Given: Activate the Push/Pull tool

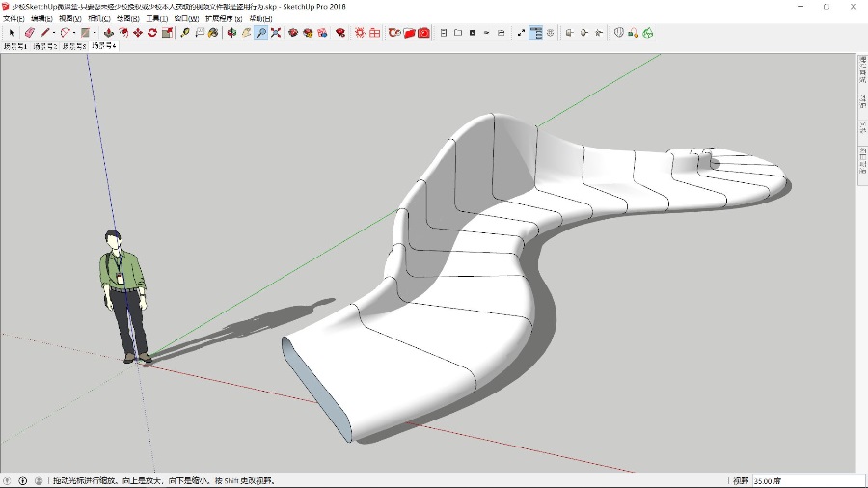Looking at the screenshot, I should tap(108, 33).
